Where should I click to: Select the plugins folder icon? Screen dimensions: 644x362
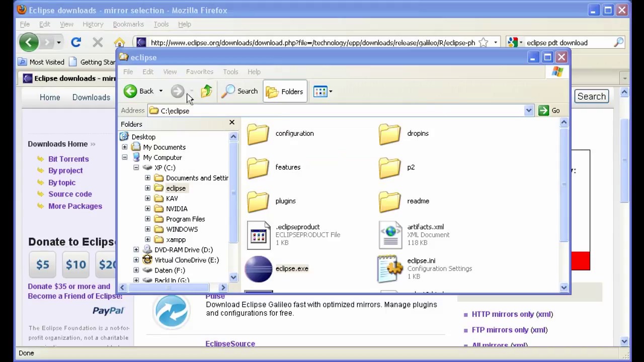pyautogui.click(x=258, y=201)
